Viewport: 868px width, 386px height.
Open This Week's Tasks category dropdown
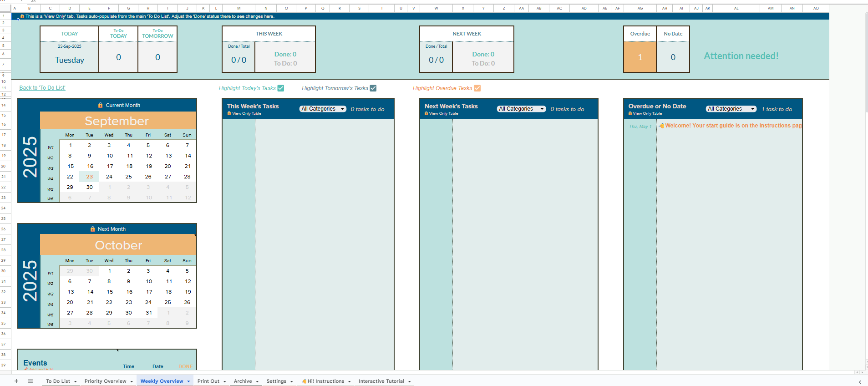[x=323, y=109]
